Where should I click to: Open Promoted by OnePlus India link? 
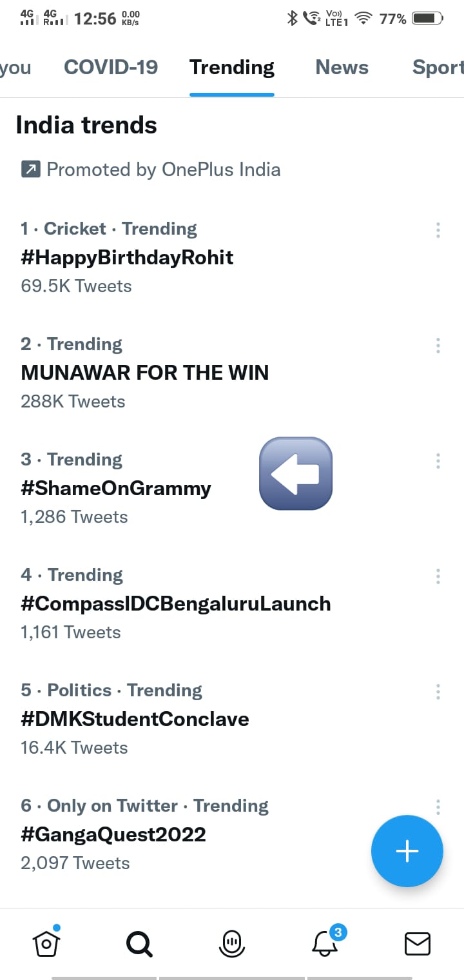click(164, 170)
